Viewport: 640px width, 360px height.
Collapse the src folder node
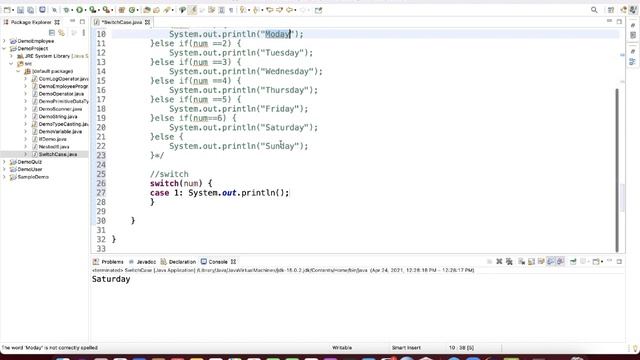(11, 63)
